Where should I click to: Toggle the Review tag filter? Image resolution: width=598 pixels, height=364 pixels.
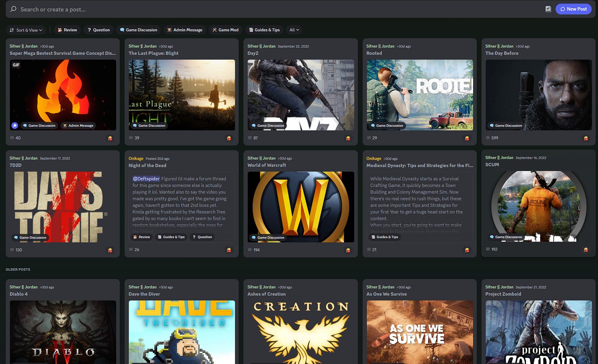pyautogui.click(x=67, y=30)
